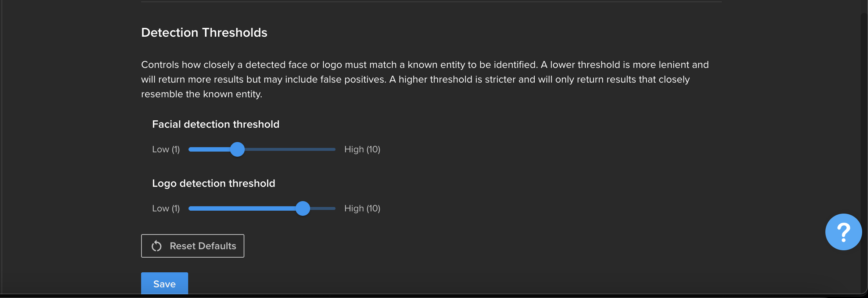Click High (10) label beside logo slider
Screen dimensions: 868x298
(x=362, y=208)
